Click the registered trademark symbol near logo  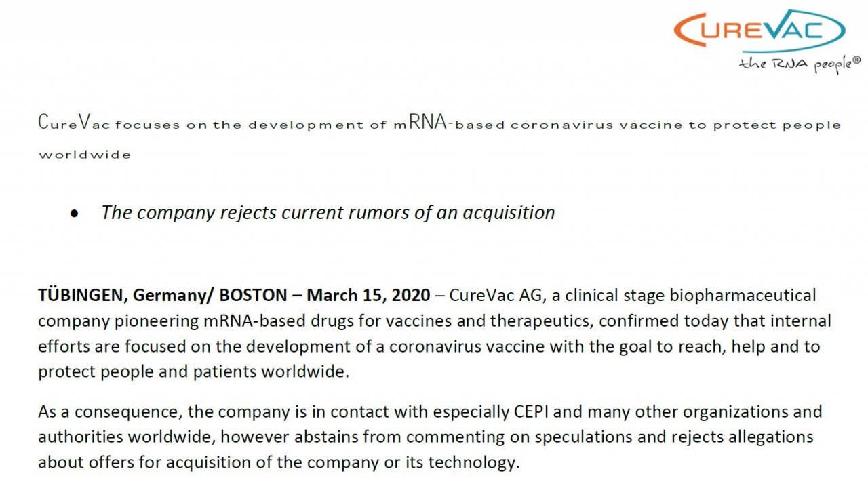click(x=856, y=60)
